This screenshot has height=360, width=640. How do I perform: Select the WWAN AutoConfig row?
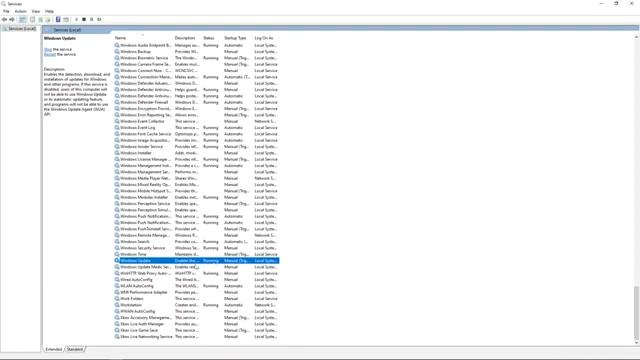pos(197,311)
